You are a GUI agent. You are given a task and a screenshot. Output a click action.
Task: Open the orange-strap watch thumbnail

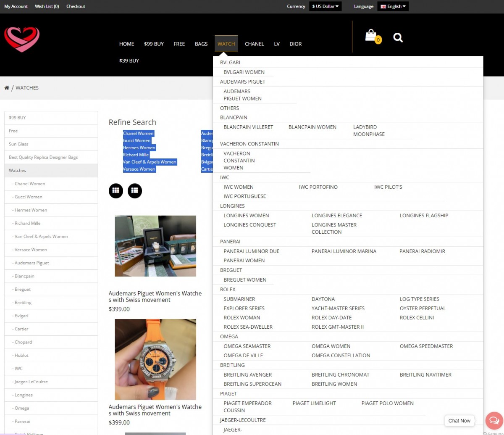[155, 359]
